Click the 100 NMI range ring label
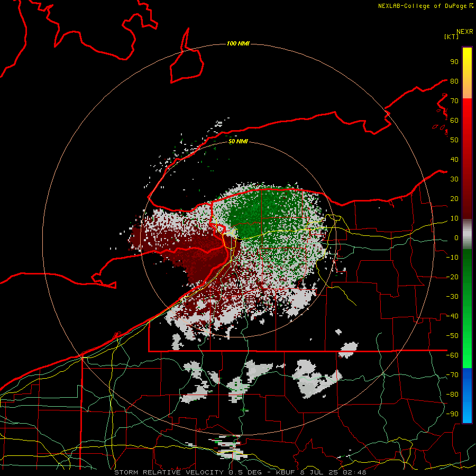Image resolution: width=476 pixels, height=476 pixels. click(238, 44)
